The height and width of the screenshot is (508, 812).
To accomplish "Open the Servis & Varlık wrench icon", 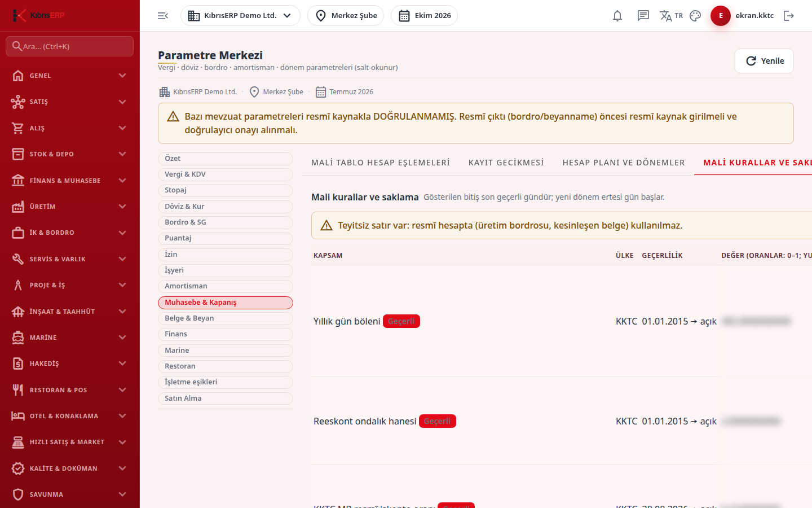I will tap(18, 259).
